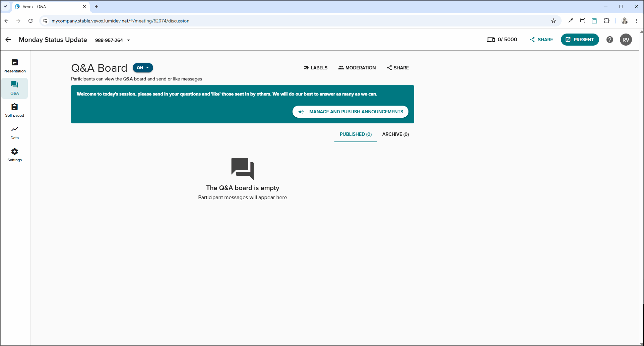Select the Vevox - Q&A browser tab
The height and width of the screenshot is (346, 644).
[x=51, y=6]
